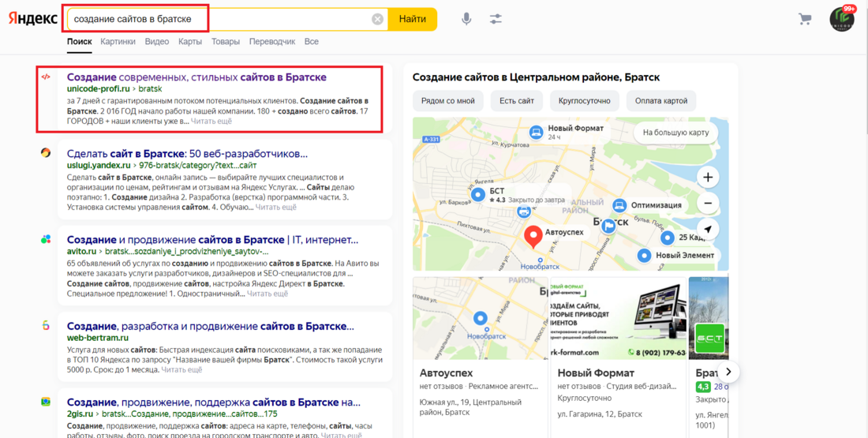The height and width of the screenshot is (438, 868).
Task: Open 'Создание современных, стильных сайтов в Братске' result
Action: coord(196,77)
